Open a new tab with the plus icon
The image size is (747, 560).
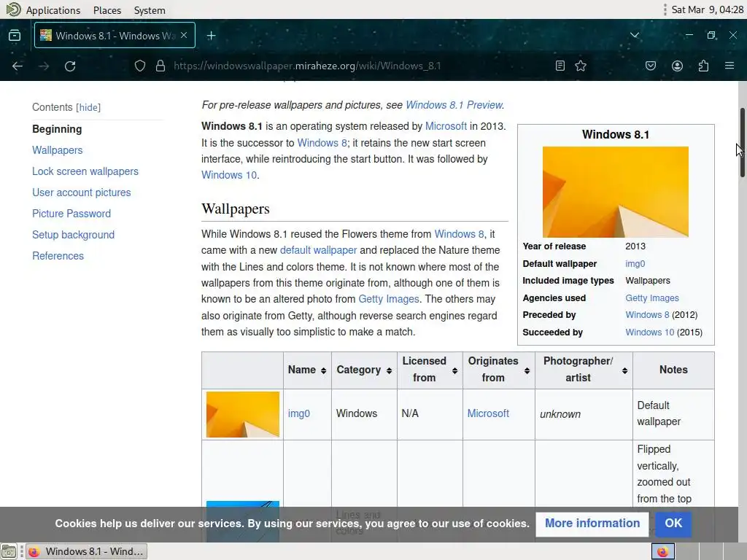coord(211,36)
